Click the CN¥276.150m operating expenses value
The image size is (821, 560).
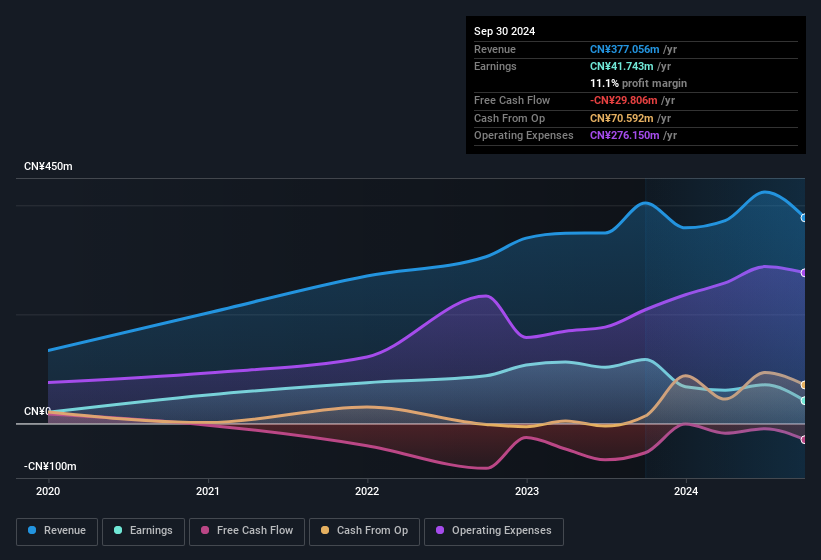tap(625, 135)
